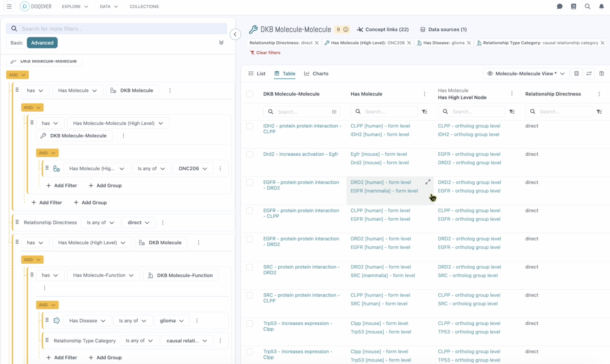The height and width of the screenshot is (364, 610).
Task: Open the chat messages icon
Action: click(560, 6)
